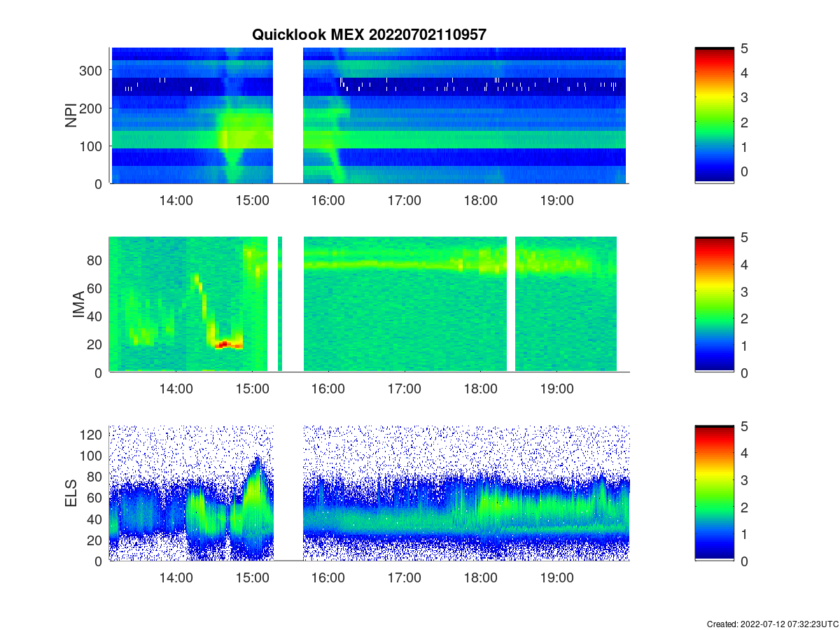Screen dimensions: 840x630
Task: Select the "ELS" y-axis label
Action: pyautogui.click(x=71, y=494)
